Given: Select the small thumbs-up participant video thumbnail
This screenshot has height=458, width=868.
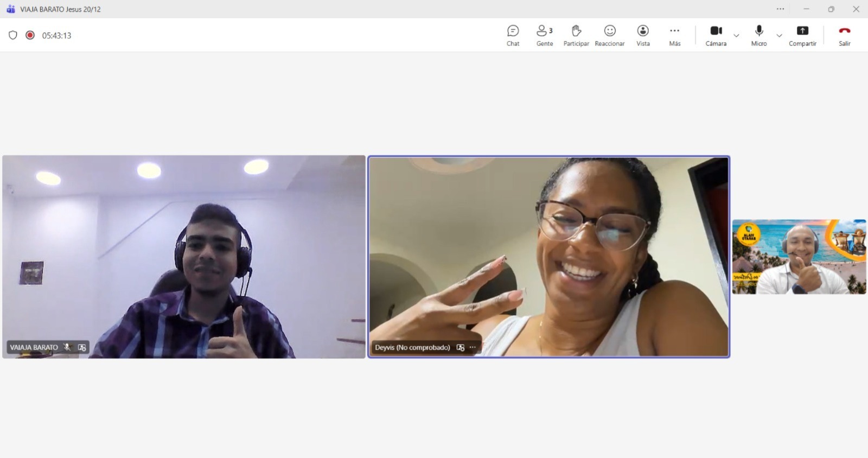Looking at the screenshot, I should (x=799, y=257).
